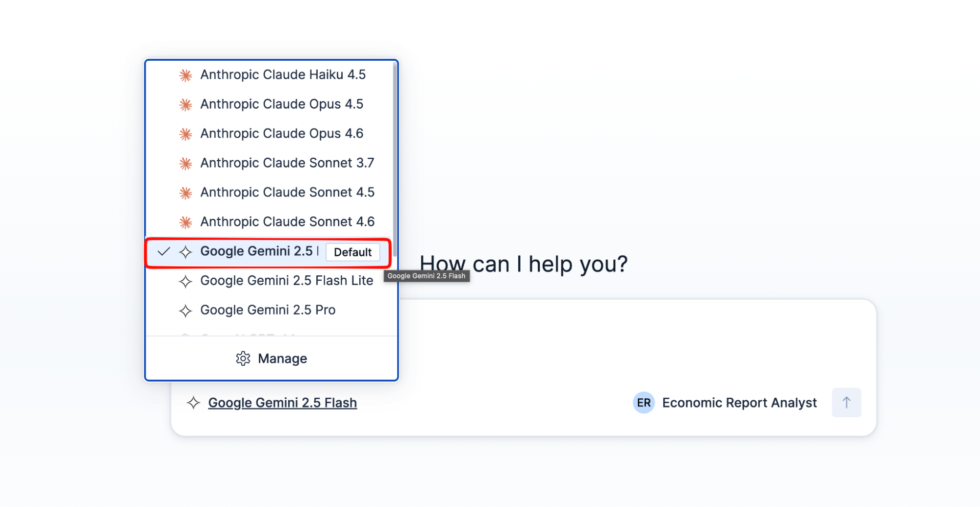Select Anthropic Claude Haiku 4.5 model
Viewport: 980px width, 507px height.
coord(271,75)
